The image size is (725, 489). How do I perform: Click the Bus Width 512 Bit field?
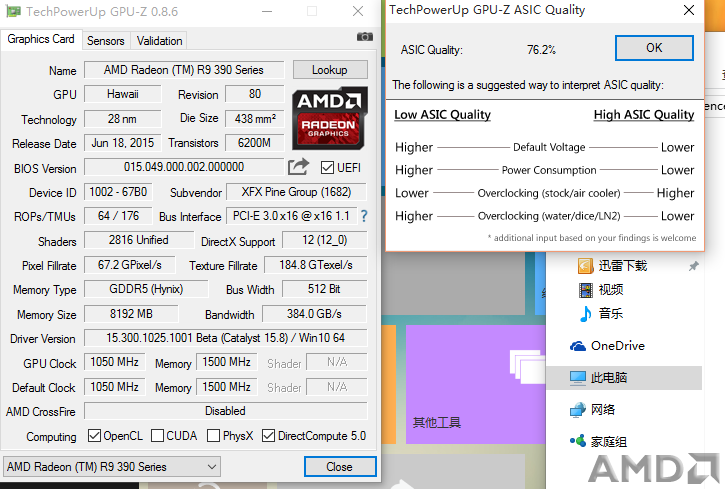coord(325,289)
